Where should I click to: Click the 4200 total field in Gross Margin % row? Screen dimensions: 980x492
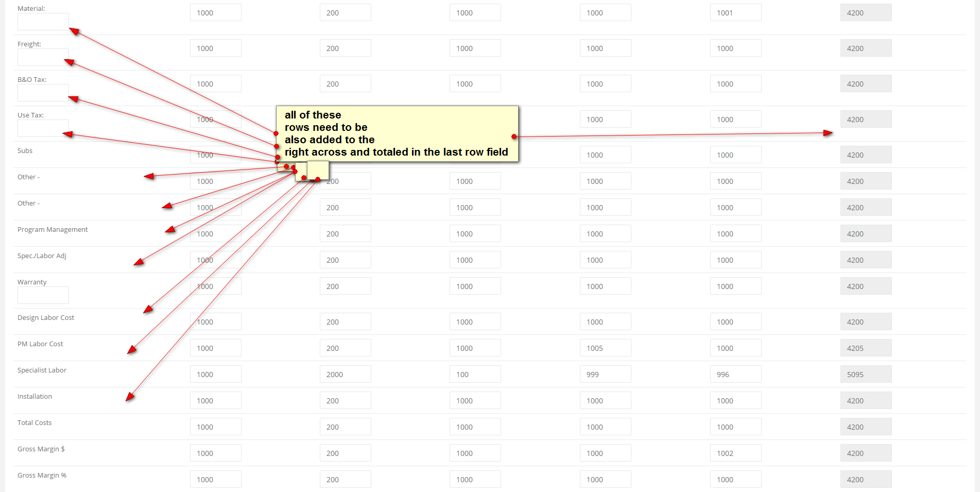tap(866, 480)
